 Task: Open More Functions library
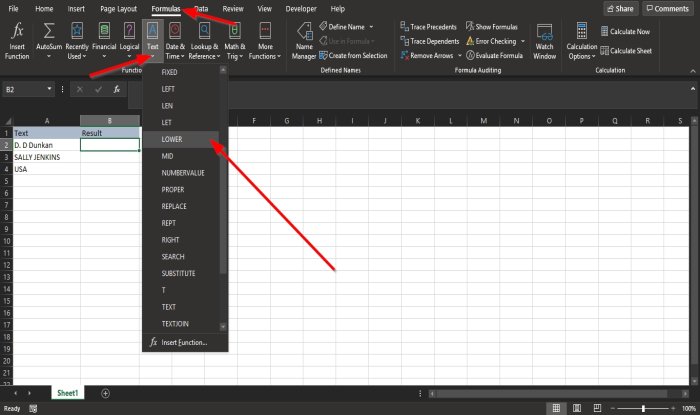point(265,41)
